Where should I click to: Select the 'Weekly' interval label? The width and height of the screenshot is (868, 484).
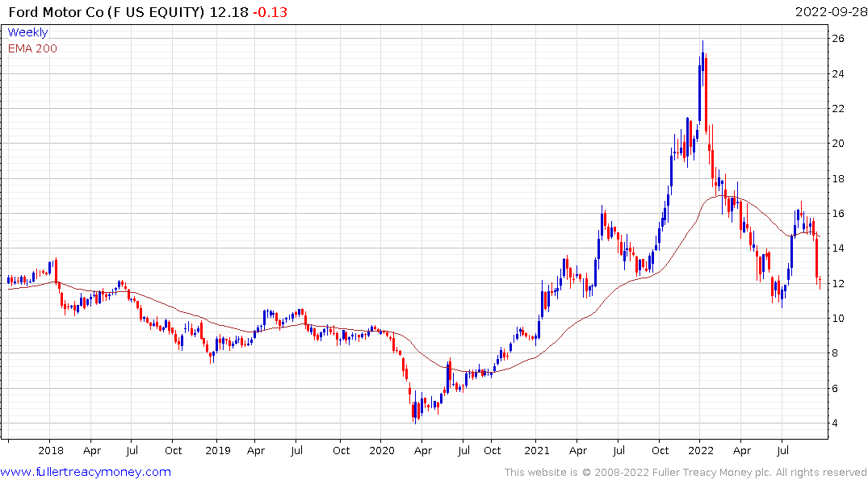click(x=27, y=32)
